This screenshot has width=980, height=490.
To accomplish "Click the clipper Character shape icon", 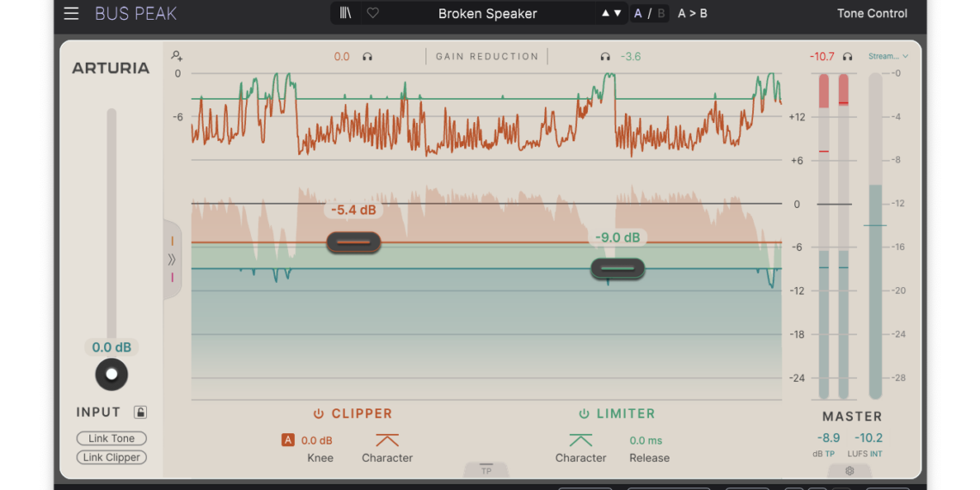I will tap(387, 440).
